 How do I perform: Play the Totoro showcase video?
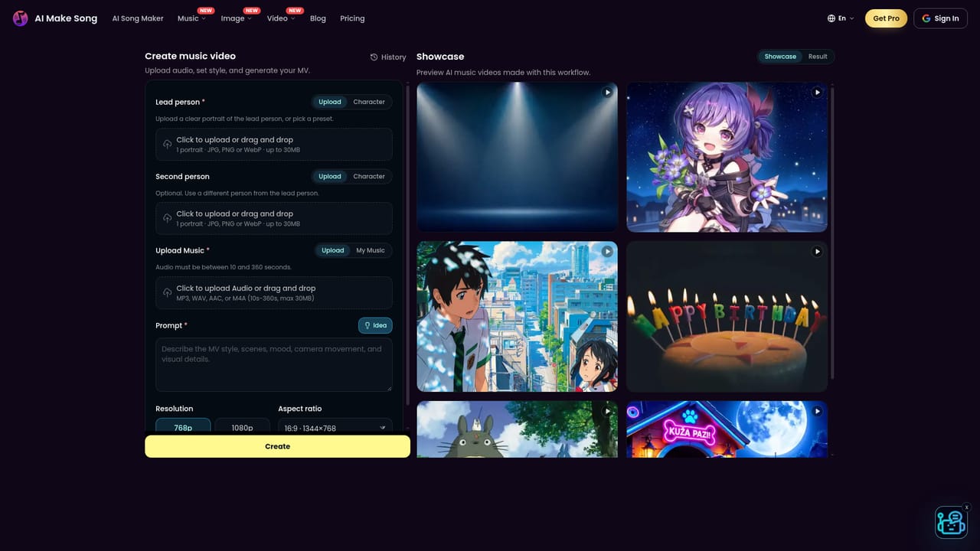tap(607, 411)
